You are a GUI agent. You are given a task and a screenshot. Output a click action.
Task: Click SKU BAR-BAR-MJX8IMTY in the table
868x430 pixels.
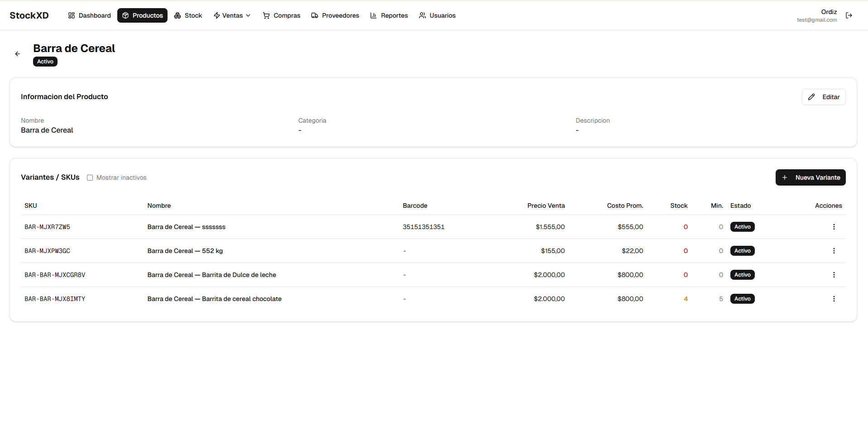(x=55, y=299)
